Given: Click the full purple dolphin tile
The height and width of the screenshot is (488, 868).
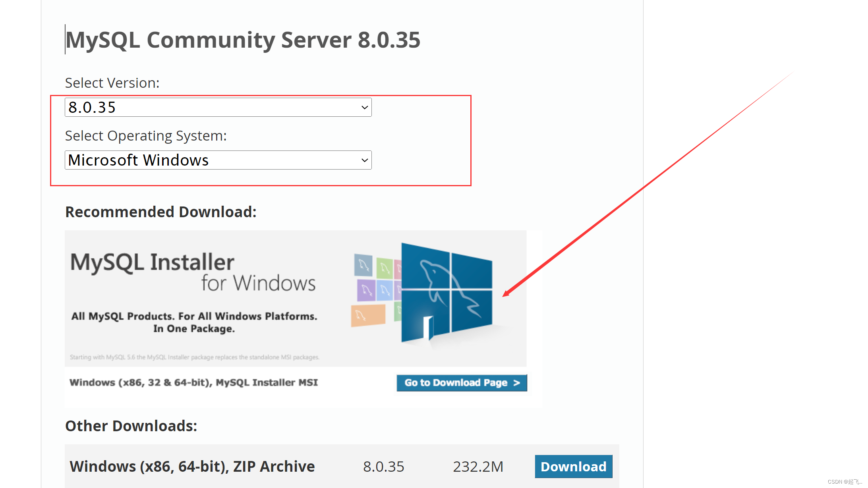Looking at the screenshot, I should 366,290.
